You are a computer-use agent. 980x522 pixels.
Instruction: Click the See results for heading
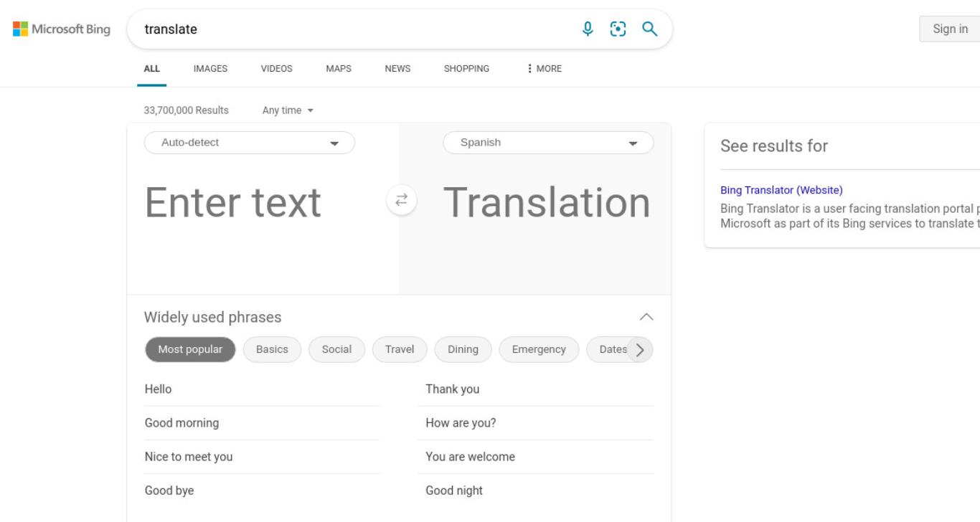(774, 146)
